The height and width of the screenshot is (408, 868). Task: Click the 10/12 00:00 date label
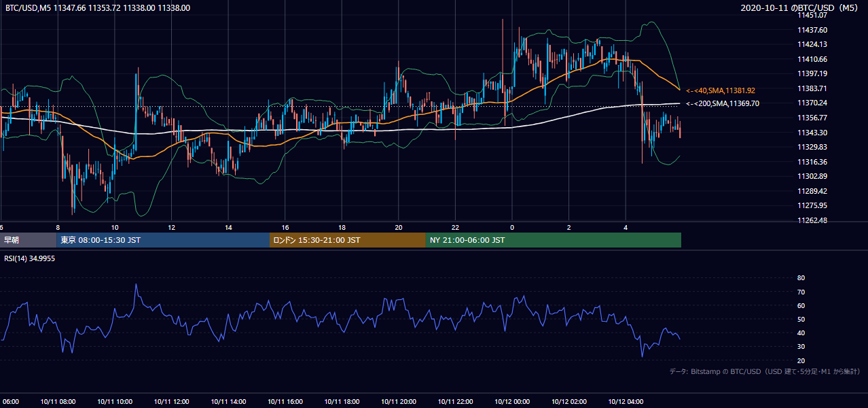pyautogui.click(x=512, y=402)
